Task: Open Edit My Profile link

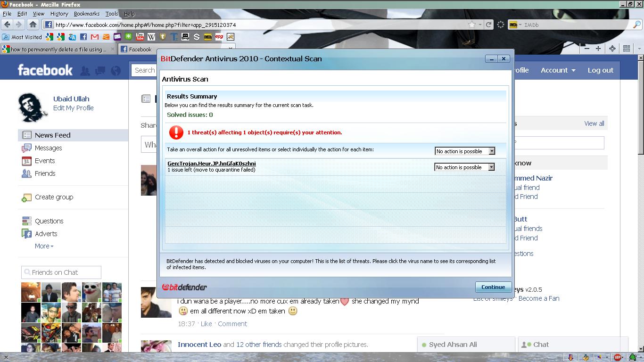Action: [74, 108]
